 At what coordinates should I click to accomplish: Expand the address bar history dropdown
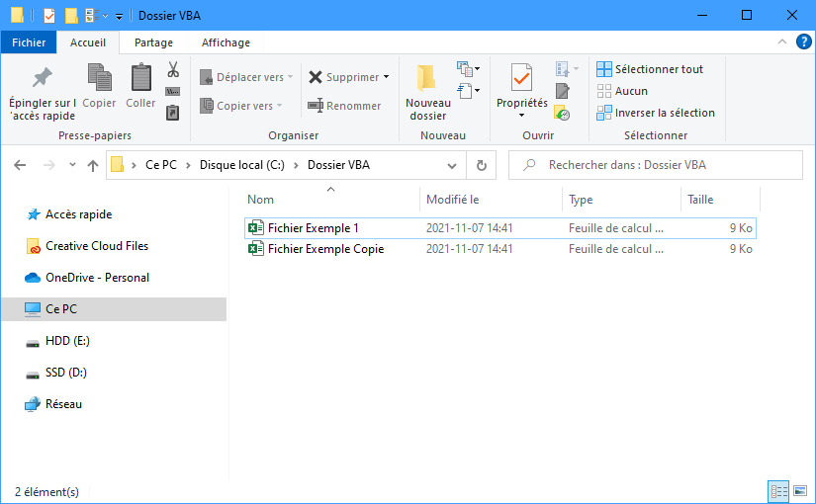pyautogui.click(x=452, y=165)
